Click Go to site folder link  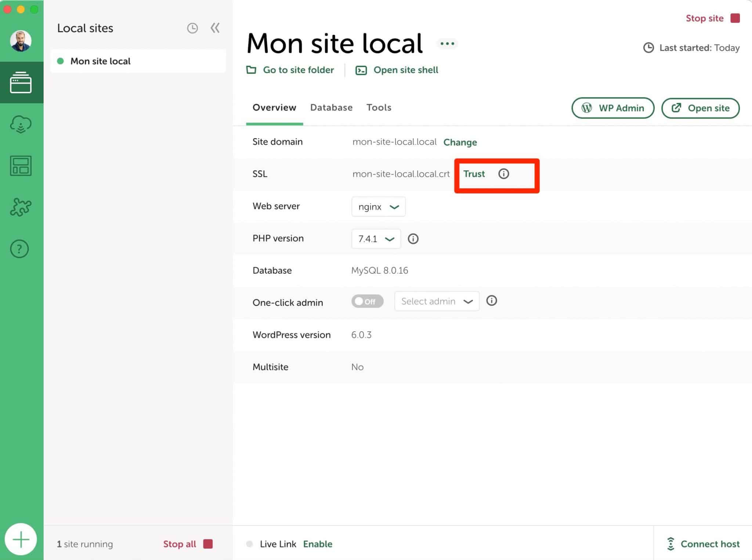pos(290,70)
